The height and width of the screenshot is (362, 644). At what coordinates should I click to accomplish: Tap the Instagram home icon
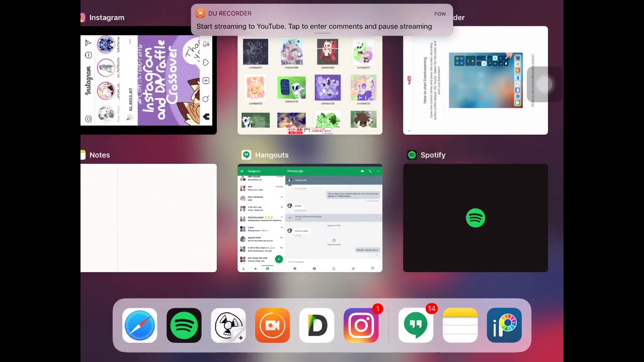(x=206, y=117)
